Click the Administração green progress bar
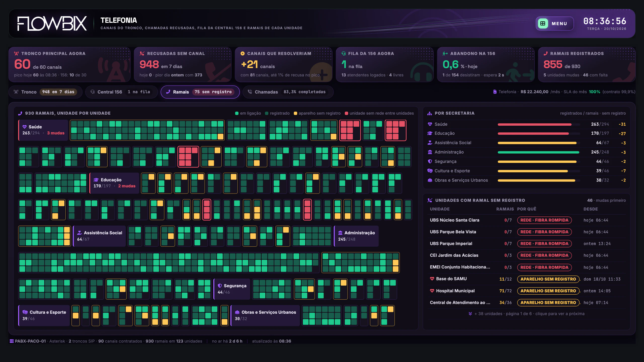Viewport: 644px width, 362px height. [539, 152]
